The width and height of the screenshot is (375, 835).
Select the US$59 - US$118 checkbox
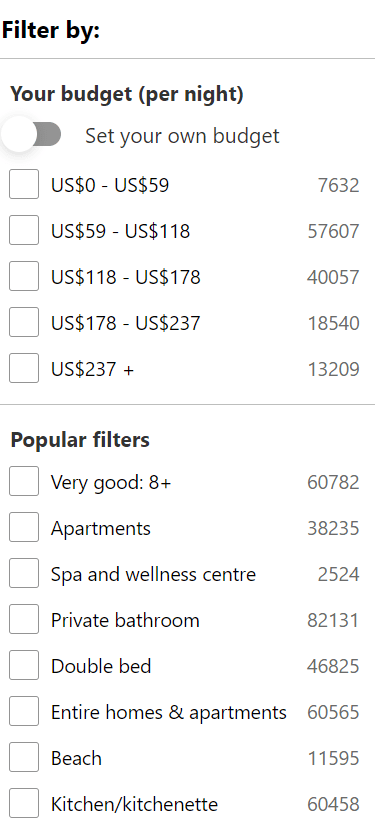point(24,230)
